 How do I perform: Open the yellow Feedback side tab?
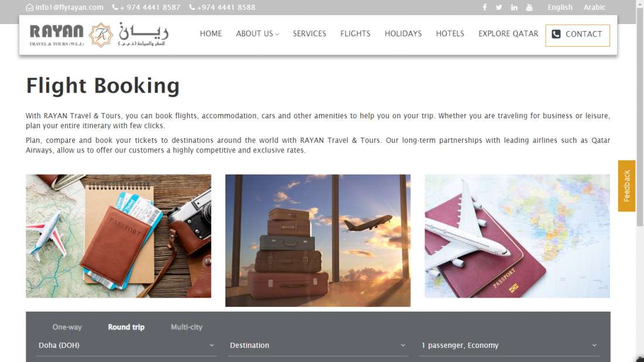(x=626, y=186)
